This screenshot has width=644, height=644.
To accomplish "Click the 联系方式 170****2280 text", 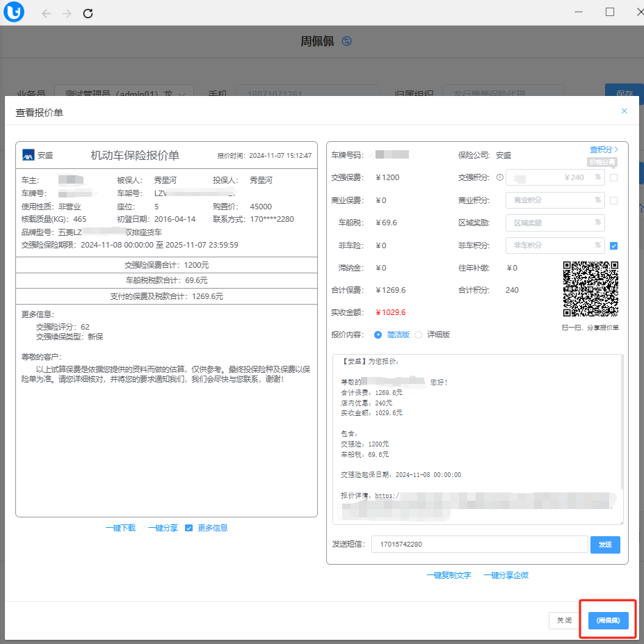I will 253,219.
